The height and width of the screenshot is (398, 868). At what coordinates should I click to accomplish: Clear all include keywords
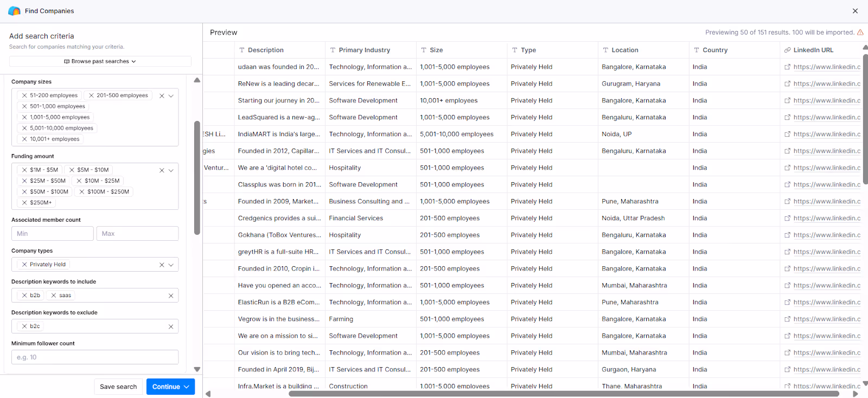(x=171, y=296)
